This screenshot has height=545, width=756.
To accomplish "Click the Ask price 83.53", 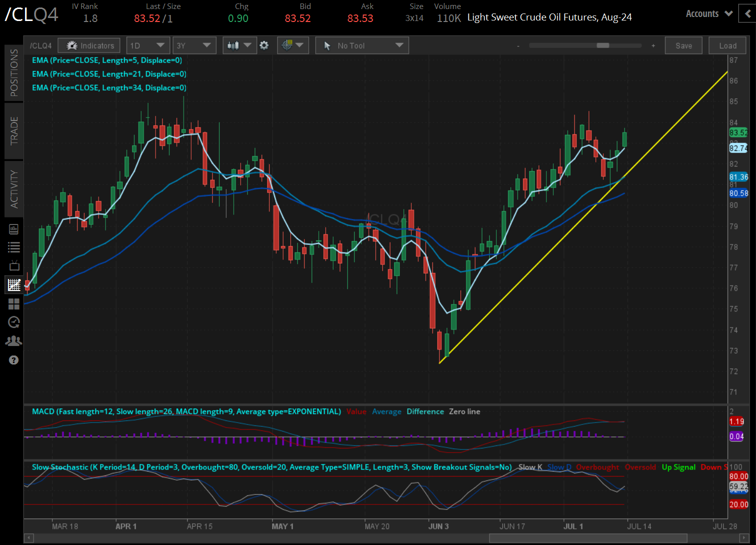I will 360,18.
